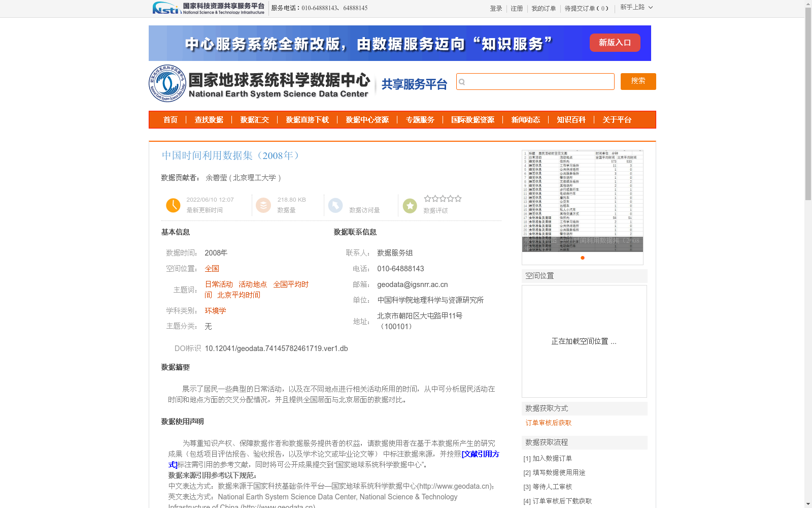Open 新闻动态 menu item
Screen dimensions: 812x508
526,120
